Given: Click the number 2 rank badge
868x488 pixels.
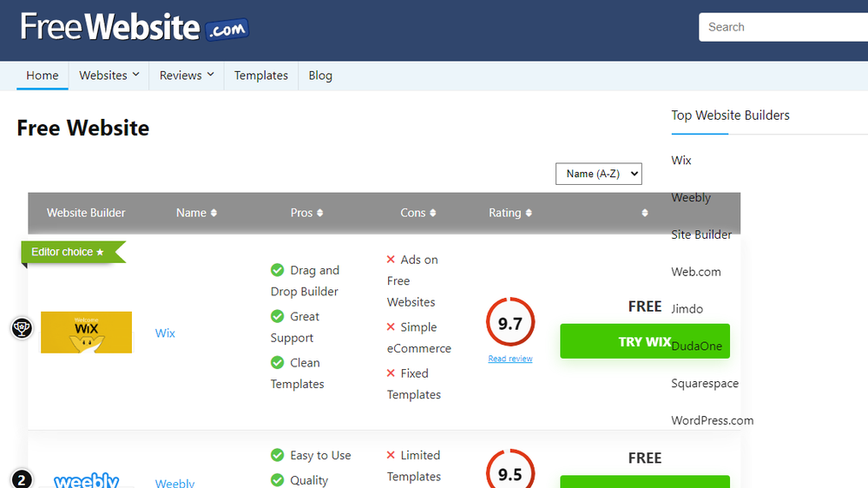Looking at the screenshot, I should 22,479.
